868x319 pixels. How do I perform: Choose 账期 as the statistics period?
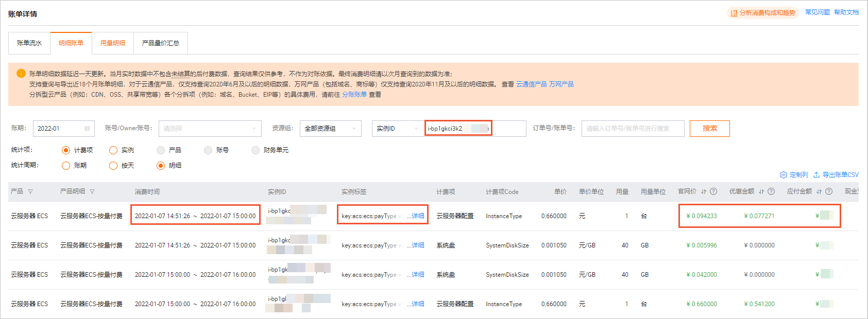(66, 166)
